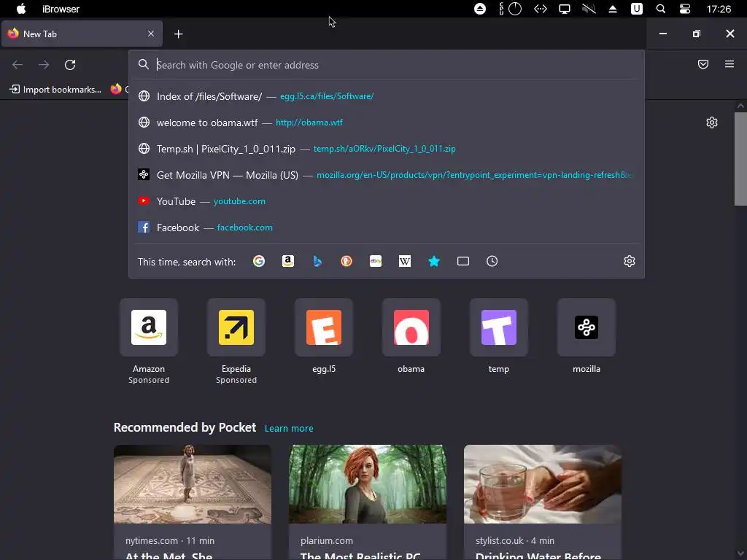Select the welcome to obama.wtf suggestion

pyautogui.click(x=387, y=122)
